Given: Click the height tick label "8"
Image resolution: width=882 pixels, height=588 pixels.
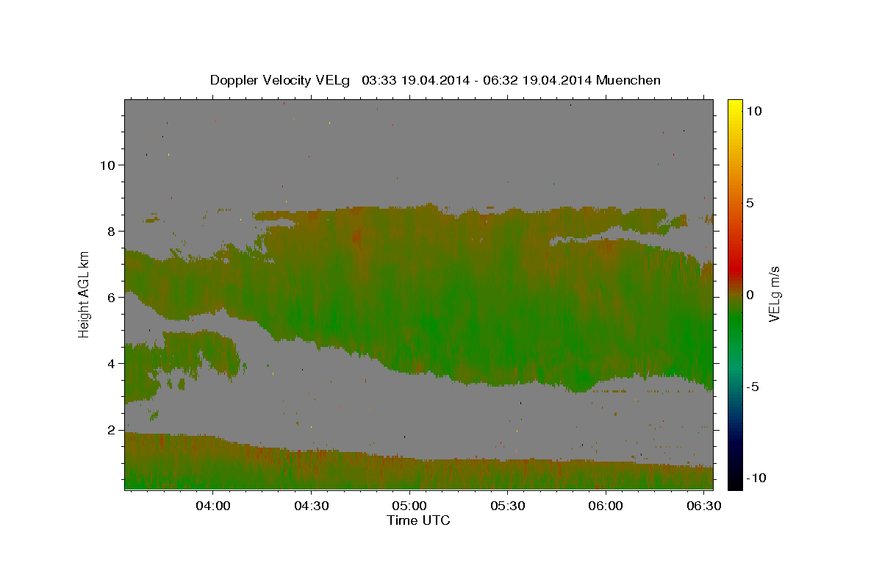Looking at the screenshot, I should click(x=112, y=231).
